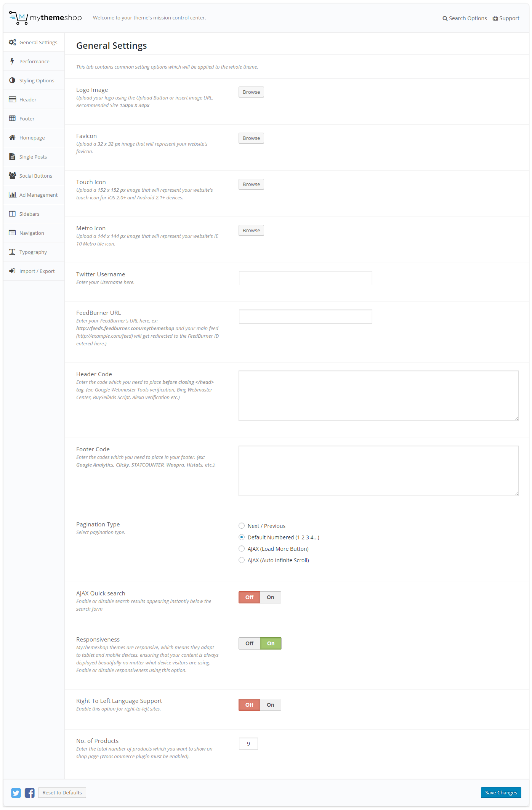This screenshot has height=810, width=532.
Task: Browse for a Logo Image
Action: coord(251,92)
